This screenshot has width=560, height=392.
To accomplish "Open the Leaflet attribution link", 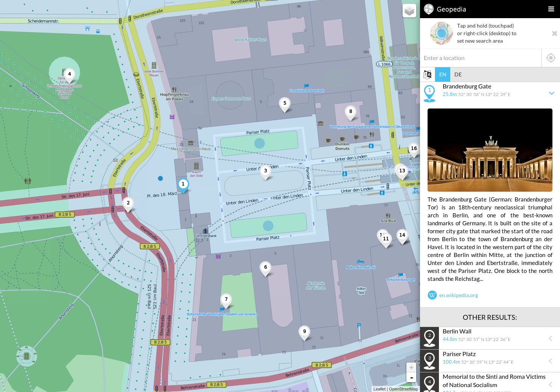I will click(379, 389).
